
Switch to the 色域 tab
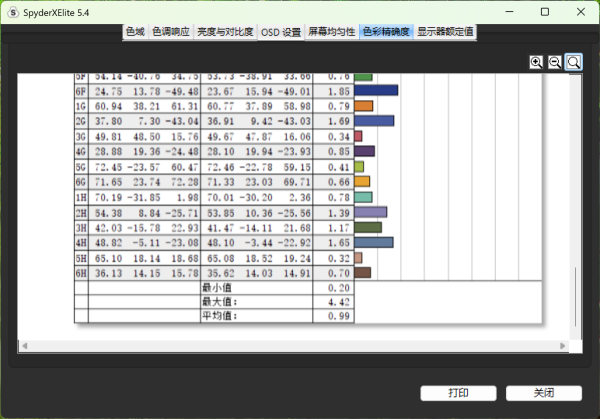135,32
